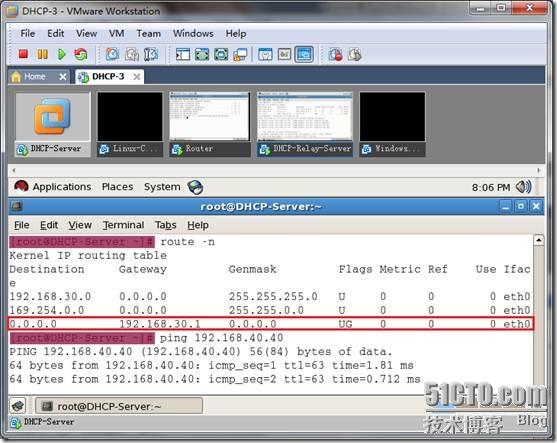Click the appliance view toolbar icon

(x=285, y=54)
